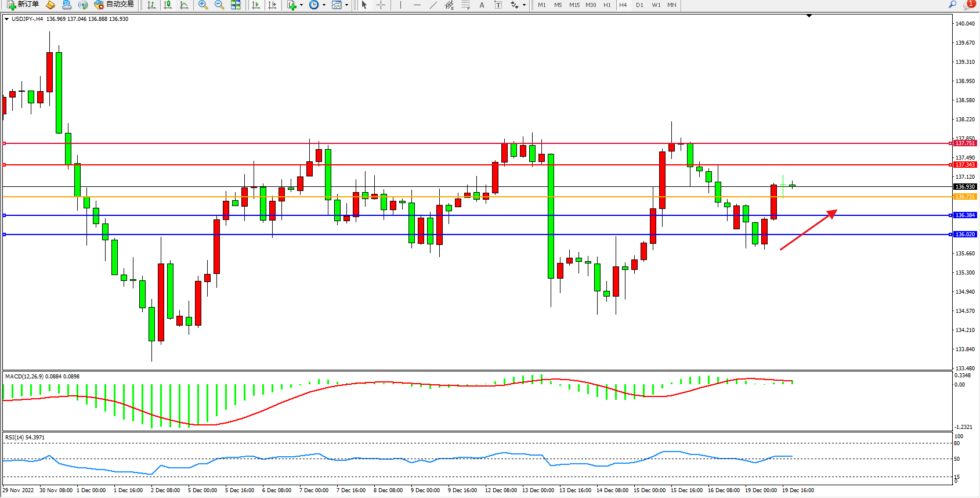This screenshot has width=980, height=498.
Task: Choose the Fibonacci retracement tool
Action: (x=465, y=5)
